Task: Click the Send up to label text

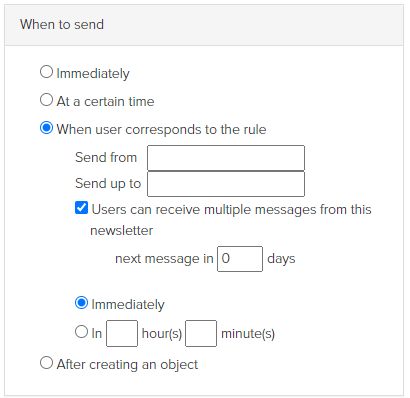Action: point(108,184)
